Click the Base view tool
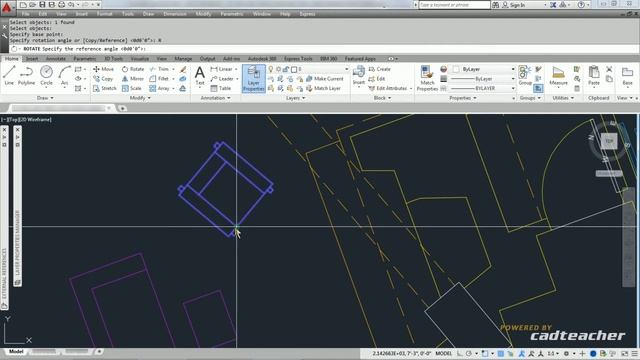The width and height of the screenshot is (640, 360). tap(627, 76)
